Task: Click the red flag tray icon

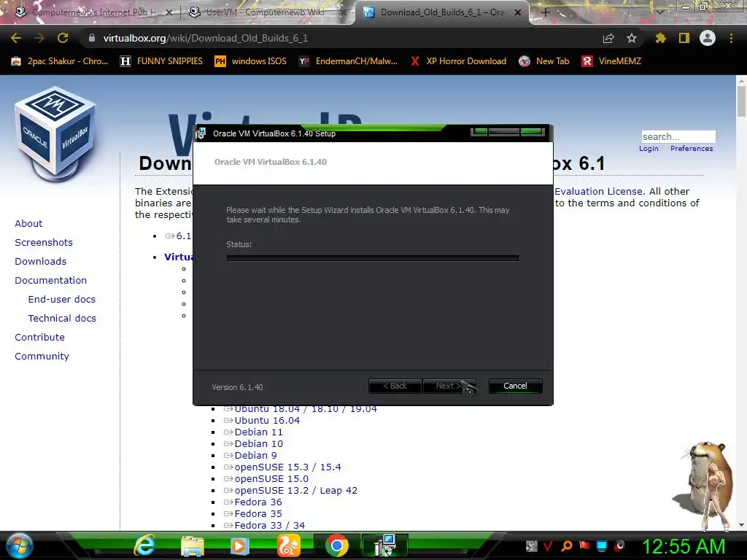Action: (584, 545)
